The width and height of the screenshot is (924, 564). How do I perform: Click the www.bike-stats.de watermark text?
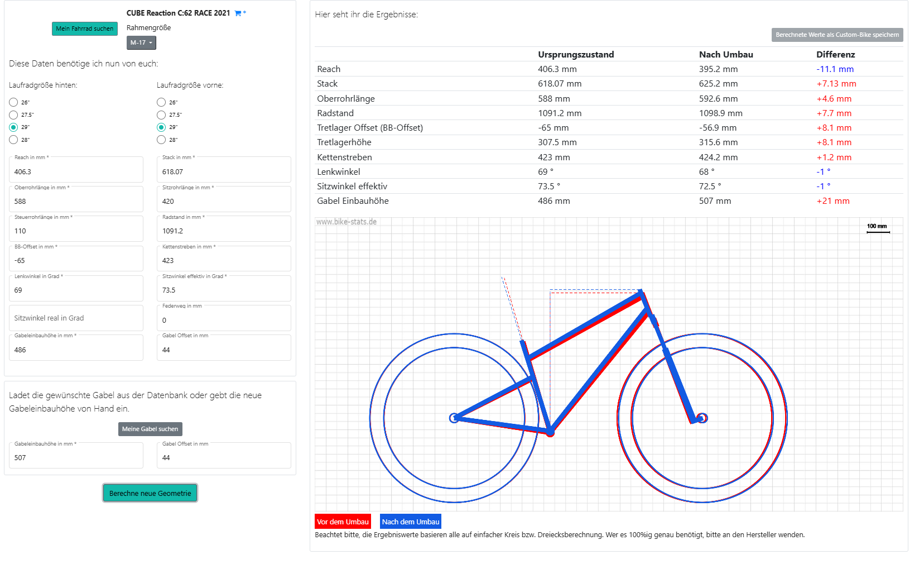(346, 222)
